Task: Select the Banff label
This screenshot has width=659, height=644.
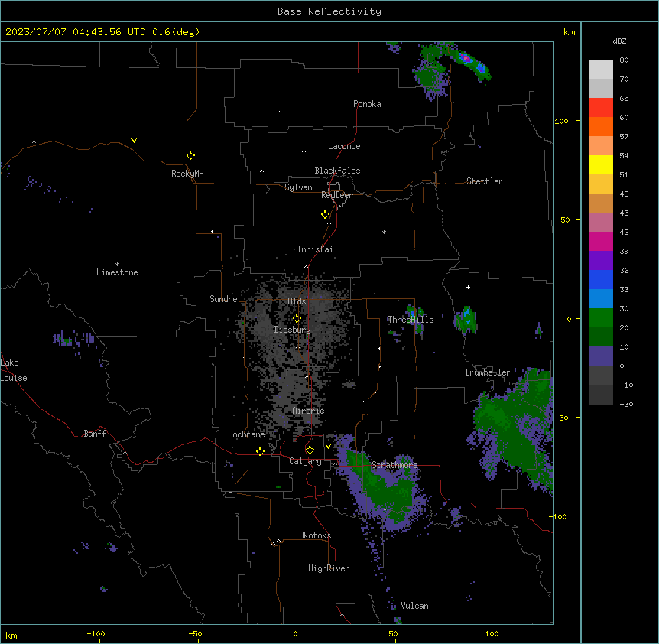Action: [x=95, y=434]
